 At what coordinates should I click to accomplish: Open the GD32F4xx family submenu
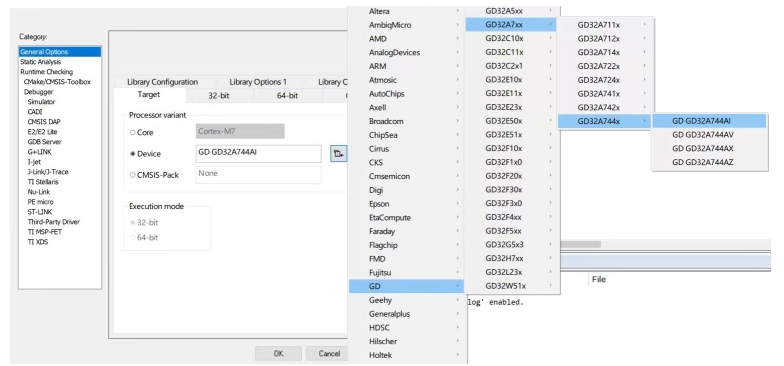pyautogui.click(x=511, y=217)
